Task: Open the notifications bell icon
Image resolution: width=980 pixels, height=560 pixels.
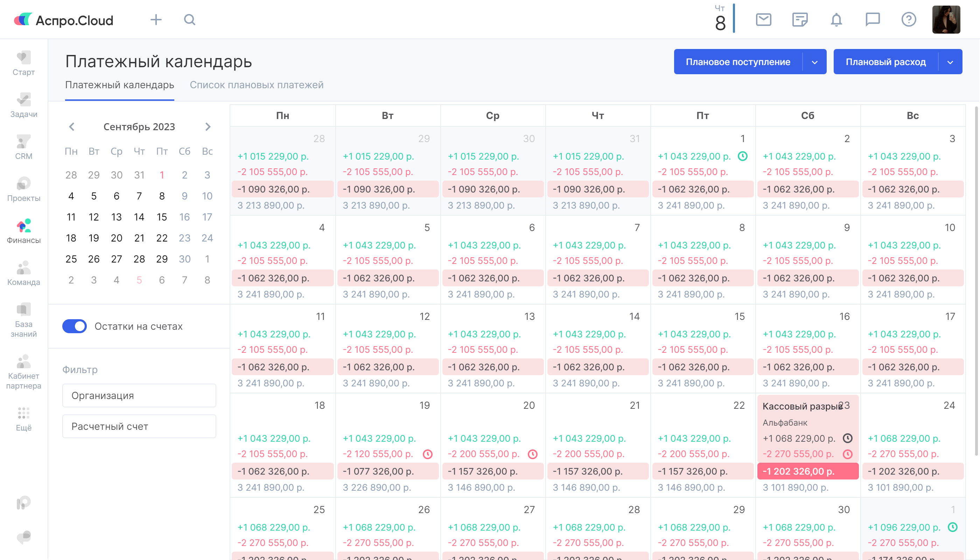Action: [x=836, y=19]
